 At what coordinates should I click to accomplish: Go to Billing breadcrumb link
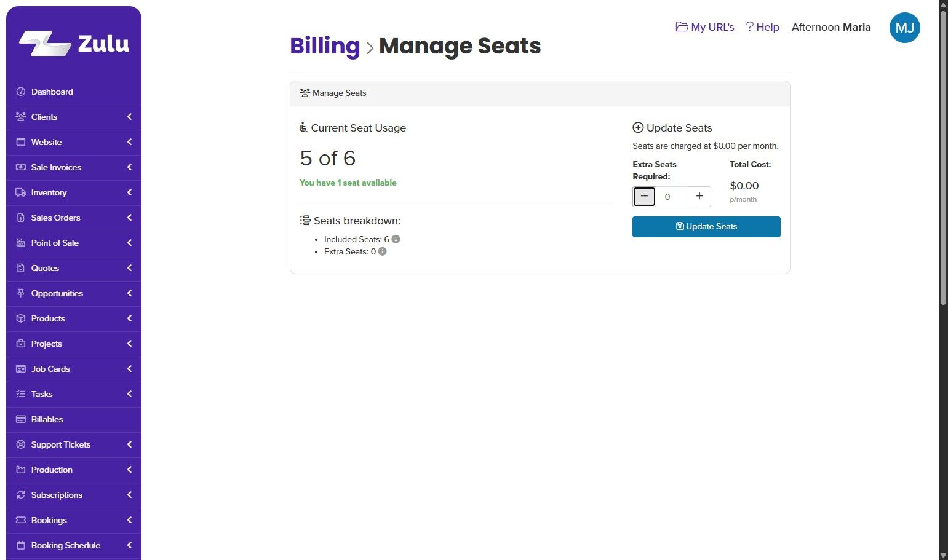click(325, 46)
